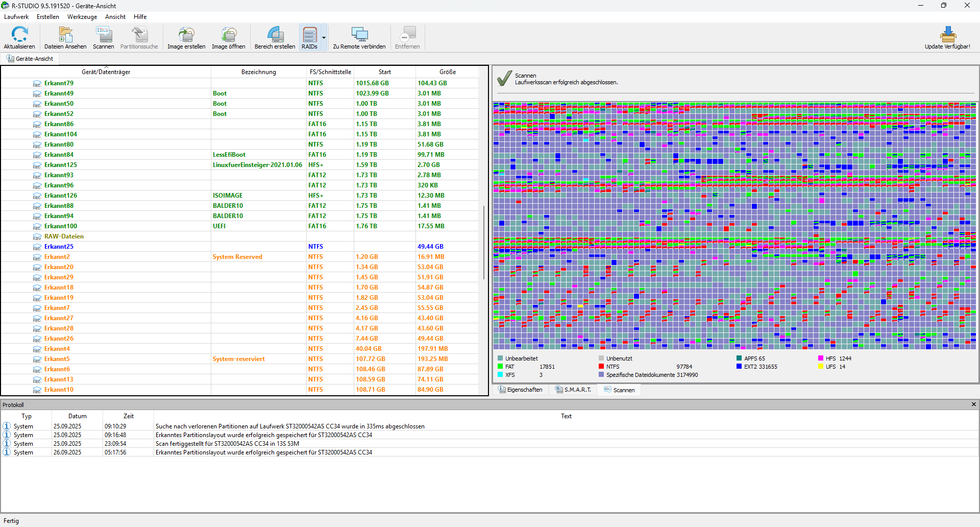The height and width of the screenshot is (527, 980).
Task: Select the Erkannt5 System-reserviert partition
Action: 240,359
